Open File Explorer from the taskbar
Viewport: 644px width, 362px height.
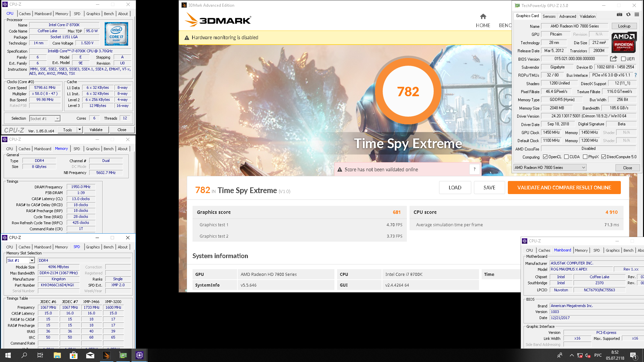(57, 355)
